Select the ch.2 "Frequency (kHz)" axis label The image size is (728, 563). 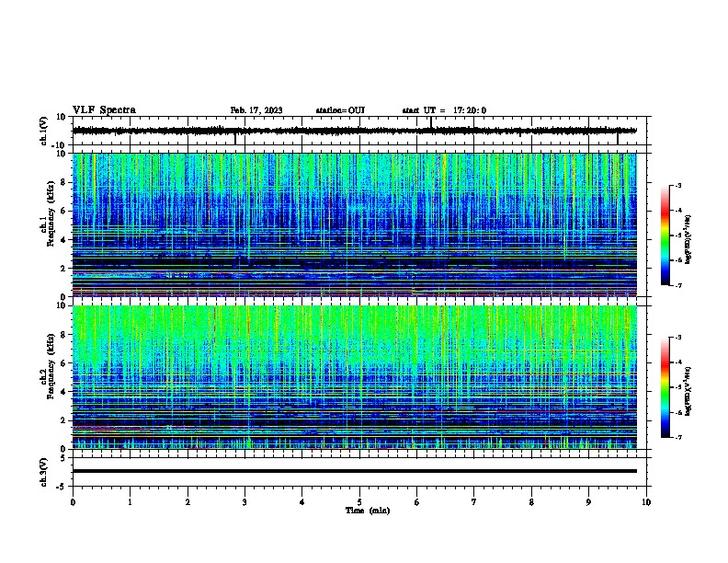[x=51, y=366]
